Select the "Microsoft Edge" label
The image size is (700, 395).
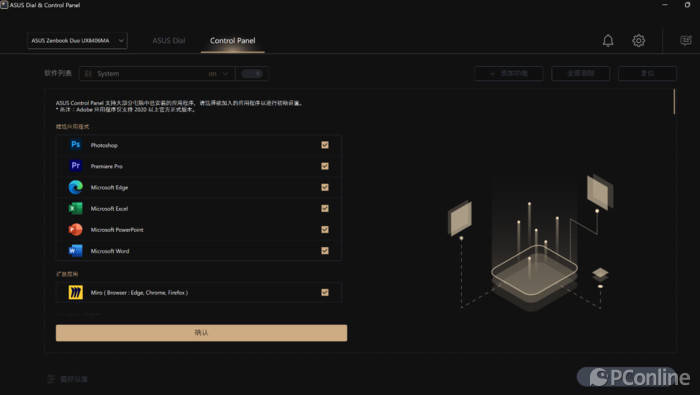109,187
